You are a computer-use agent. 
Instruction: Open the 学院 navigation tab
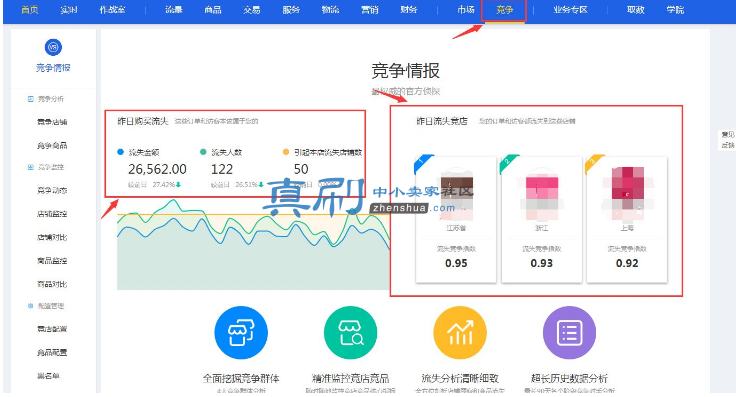(675, 10)
